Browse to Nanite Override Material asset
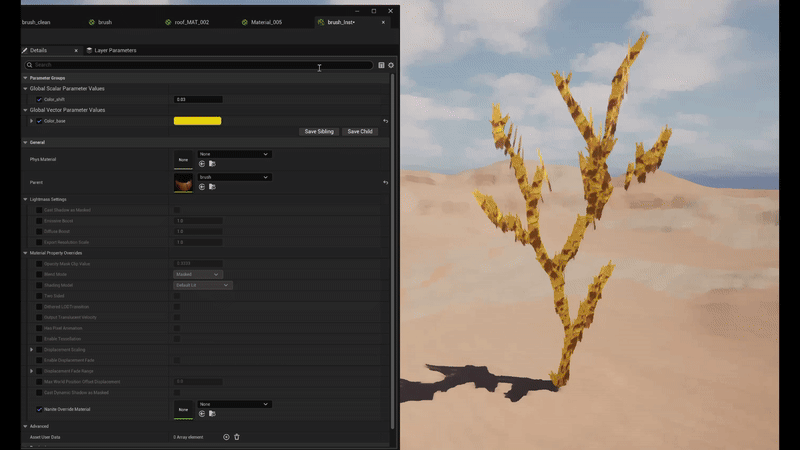Screen dimensions: 800x450 point(212,414)
